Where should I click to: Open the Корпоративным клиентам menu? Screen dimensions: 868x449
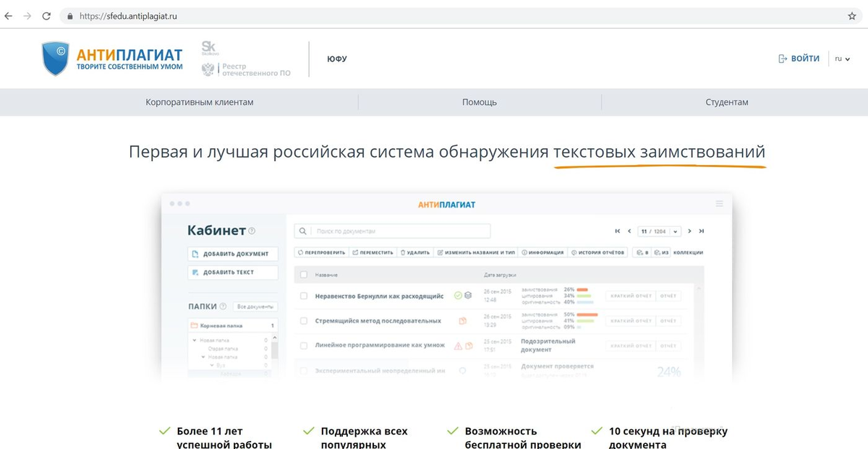(200, 102)
